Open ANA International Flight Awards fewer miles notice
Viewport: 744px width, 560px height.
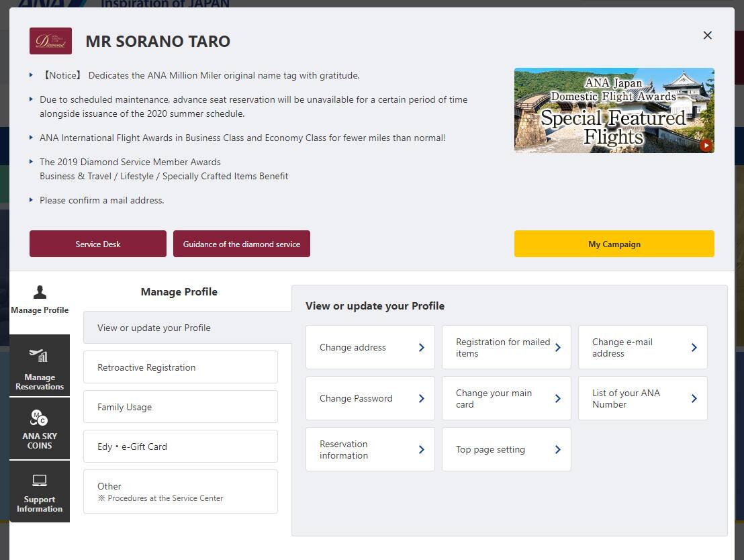242,138
